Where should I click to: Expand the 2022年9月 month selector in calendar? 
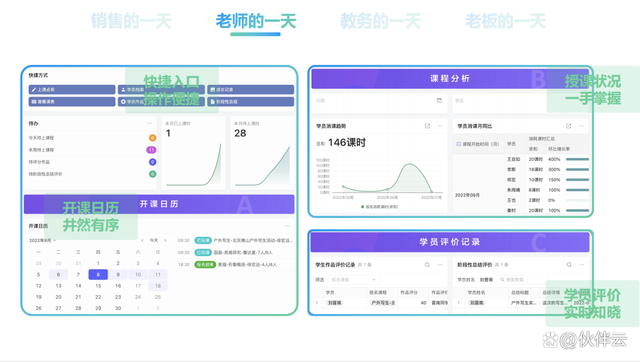(42, 240)
